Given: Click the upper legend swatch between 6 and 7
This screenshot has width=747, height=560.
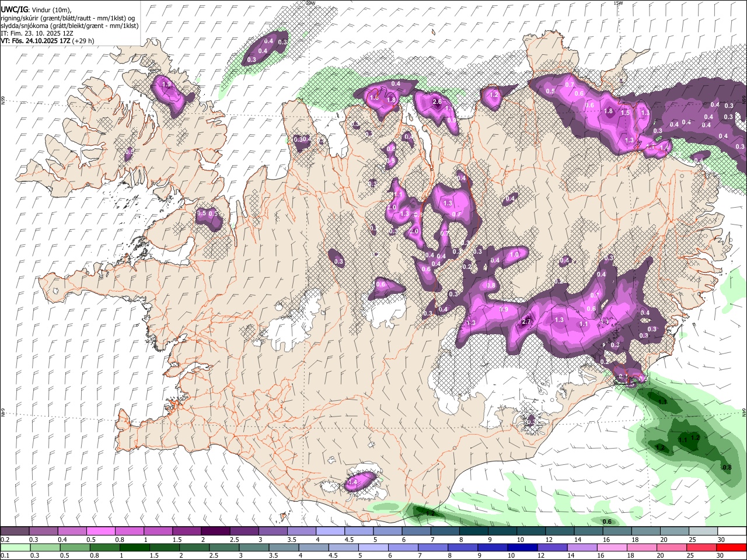Looking at the screenshot, I should 416,531.
